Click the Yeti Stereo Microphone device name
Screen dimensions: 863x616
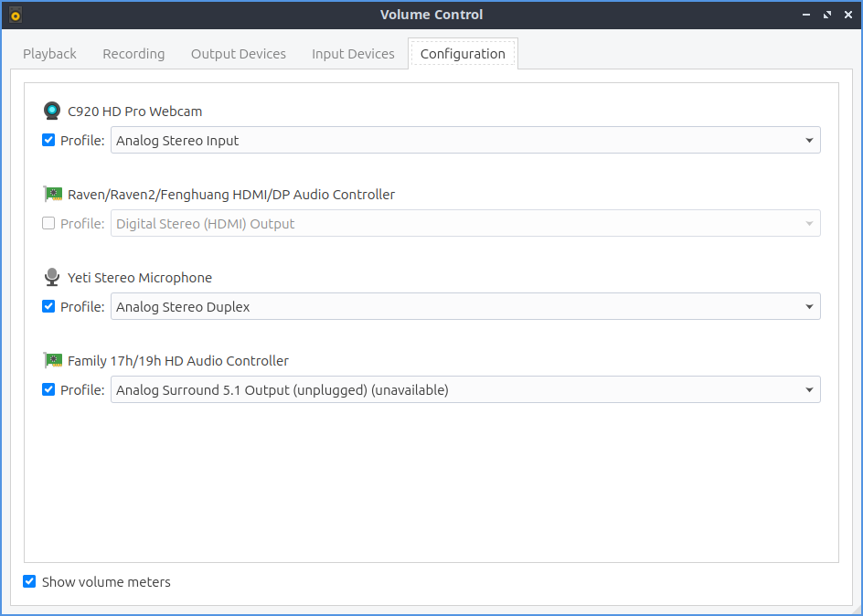tap(140, 278)
